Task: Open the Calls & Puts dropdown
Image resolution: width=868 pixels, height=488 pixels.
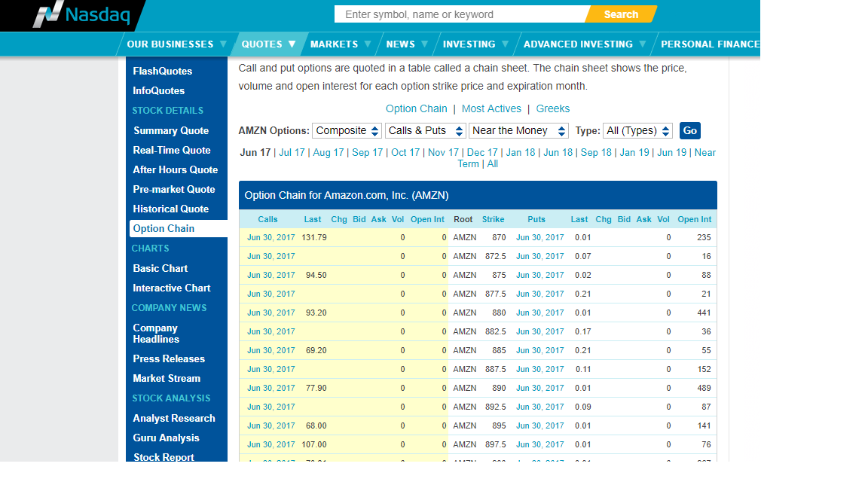Action: pyautogui.click(x=425, y=130)
